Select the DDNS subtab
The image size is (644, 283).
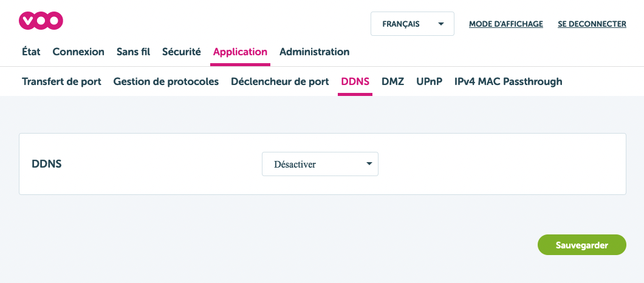[x=355, y=81]
